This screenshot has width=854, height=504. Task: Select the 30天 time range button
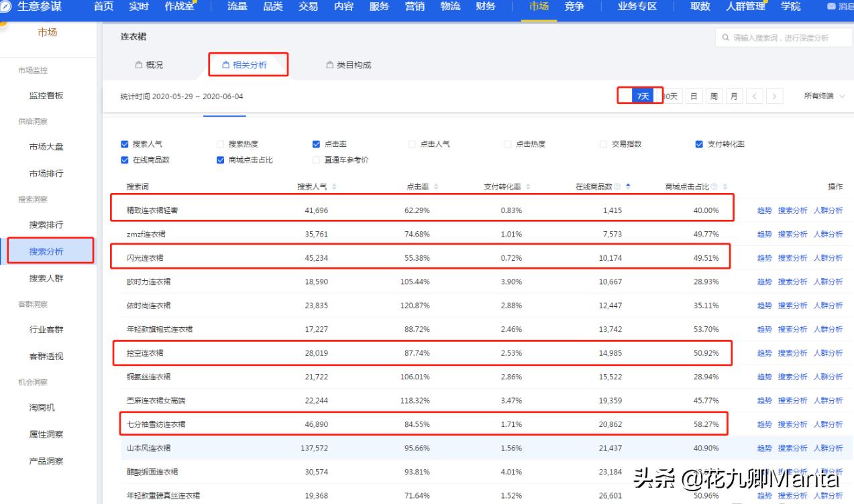pos(671,97)
